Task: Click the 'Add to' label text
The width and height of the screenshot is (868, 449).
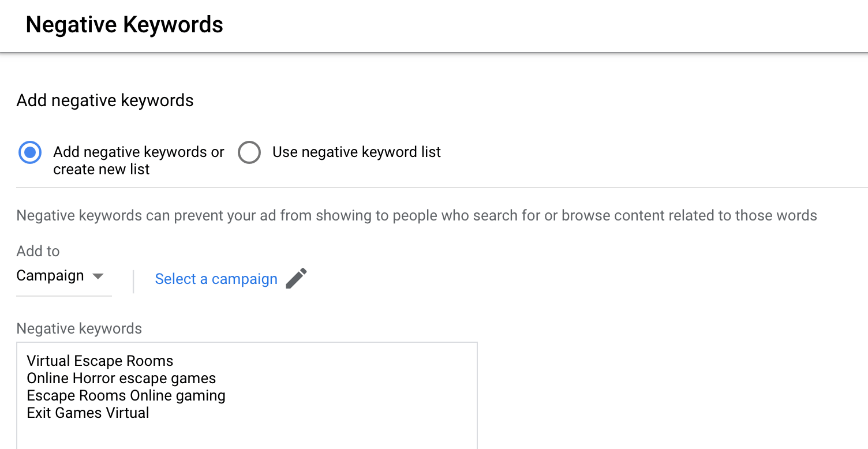Action: click(37, 251)
